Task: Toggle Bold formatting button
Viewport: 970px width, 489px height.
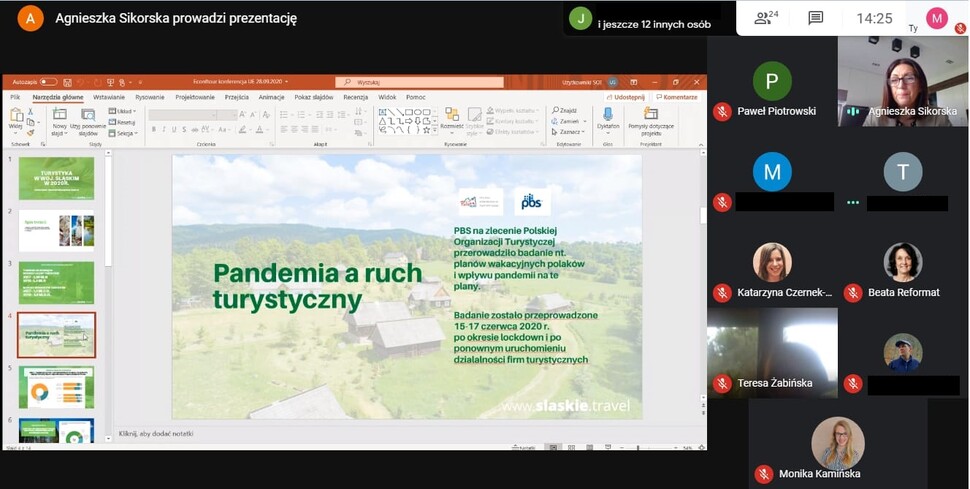Action: point(154,129)
